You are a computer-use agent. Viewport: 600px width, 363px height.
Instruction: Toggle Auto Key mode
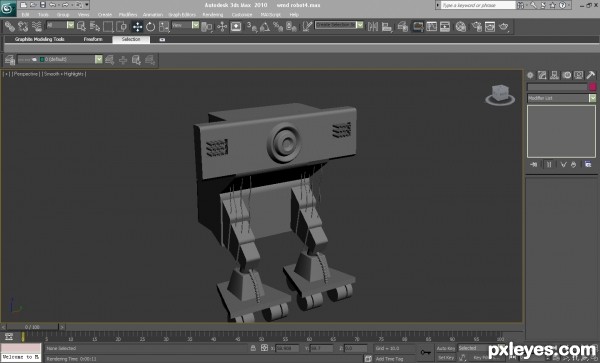click(x=446, y=348)
